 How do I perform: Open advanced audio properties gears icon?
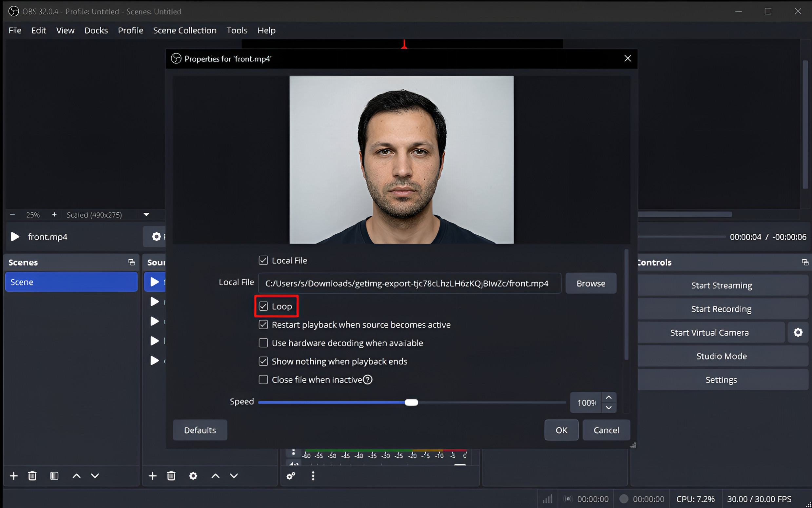pyautogui.click(x=291, y=476)
